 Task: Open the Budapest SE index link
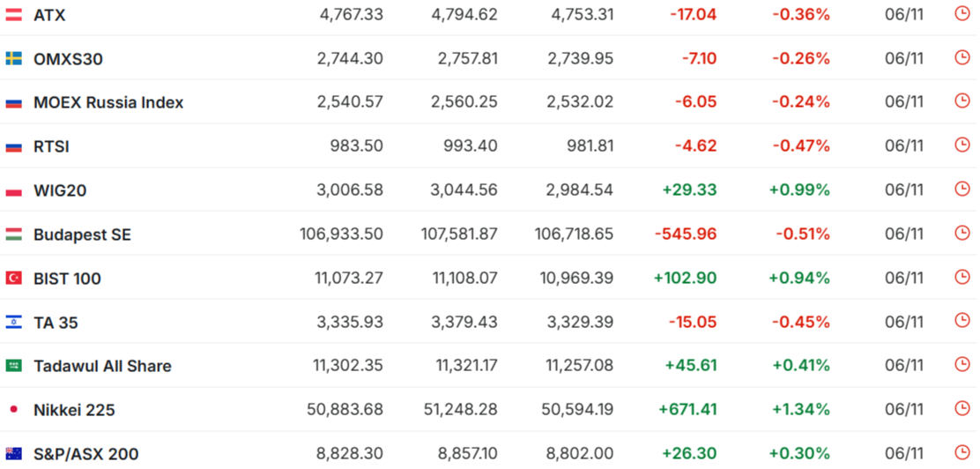tap(82, 234)
